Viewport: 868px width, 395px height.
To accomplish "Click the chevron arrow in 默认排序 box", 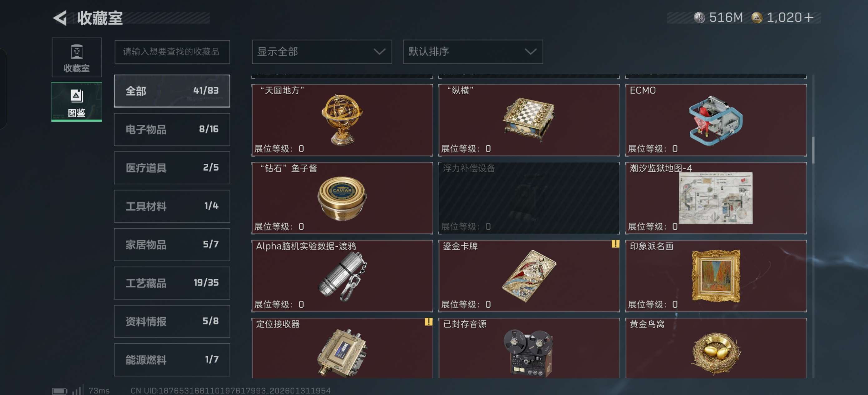I will click(530, 52).
